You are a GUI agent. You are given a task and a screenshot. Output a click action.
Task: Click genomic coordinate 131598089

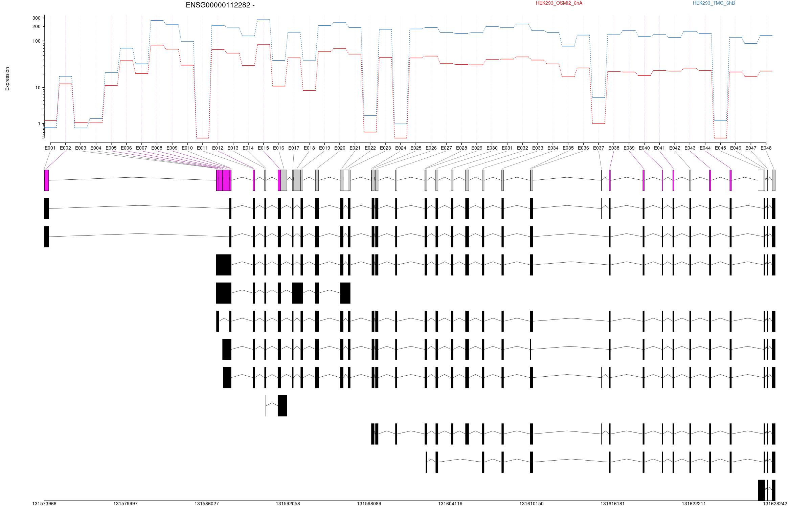[369, 504]
